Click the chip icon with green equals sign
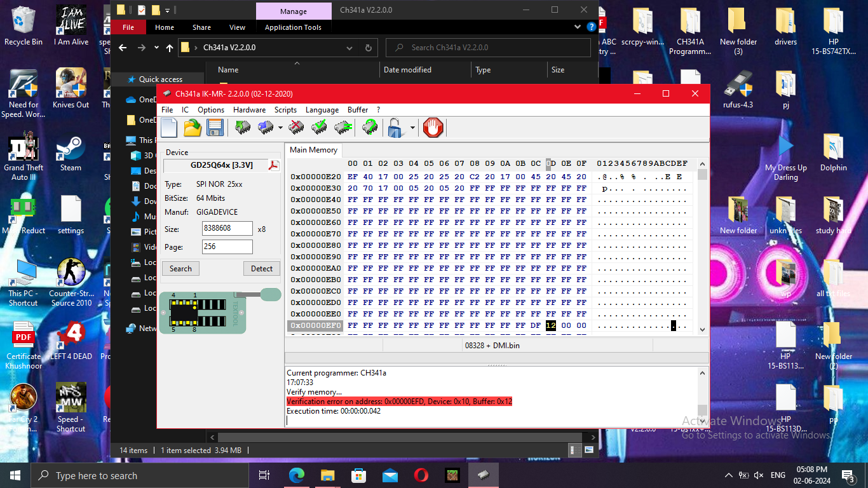Viewport: 868px width, 488px height. point(342,128)
